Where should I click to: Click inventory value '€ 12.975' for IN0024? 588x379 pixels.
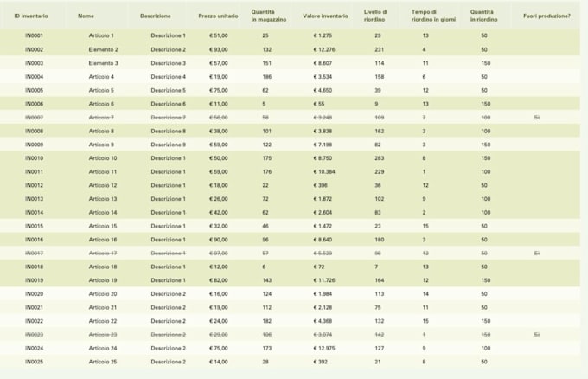tap(324, 348)
